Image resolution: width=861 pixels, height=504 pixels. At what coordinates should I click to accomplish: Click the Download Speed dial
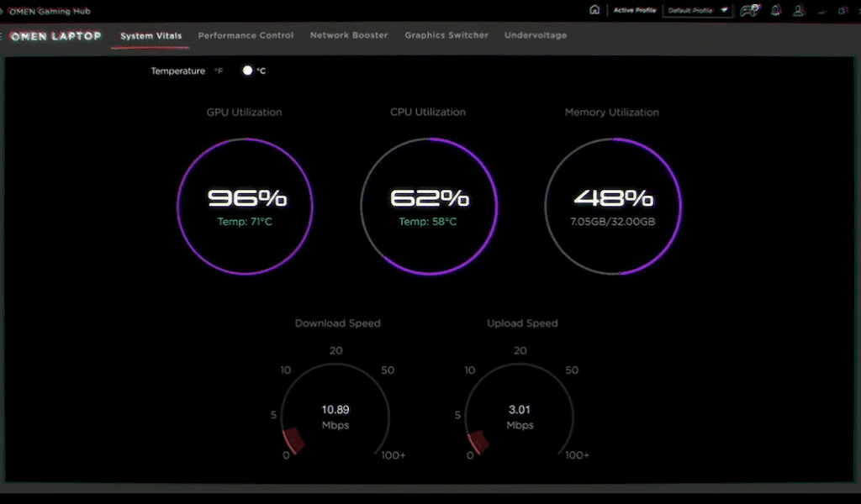[x=335, y=412]
